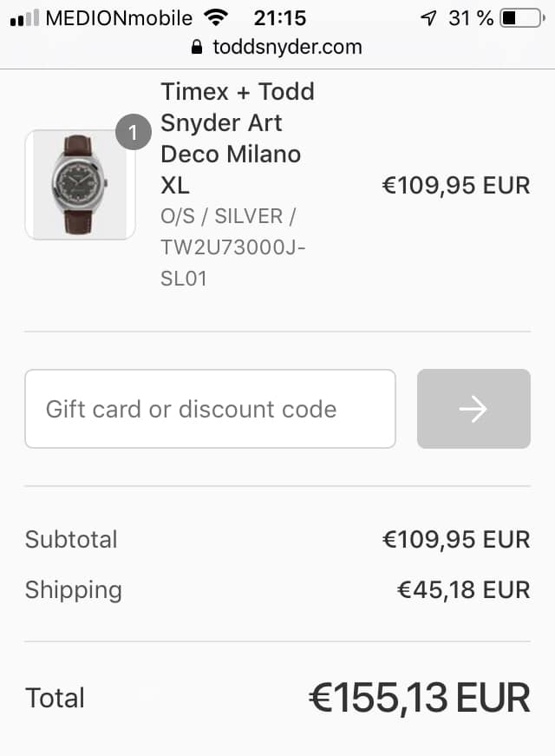This screenshot has width=555, height=756.
Task: Click the padlock icon beside the URL
Action: pos(197,47)
